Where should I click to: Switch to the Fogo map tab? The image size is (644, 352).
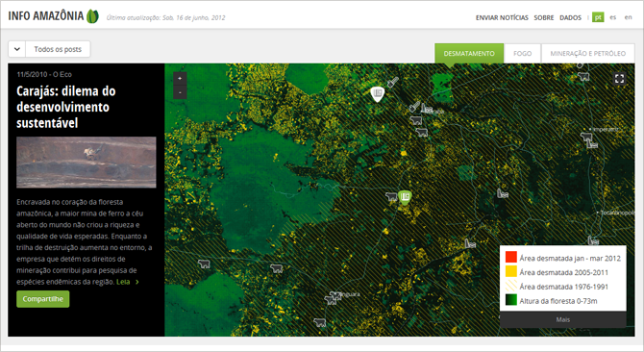[x=522, y=54]
